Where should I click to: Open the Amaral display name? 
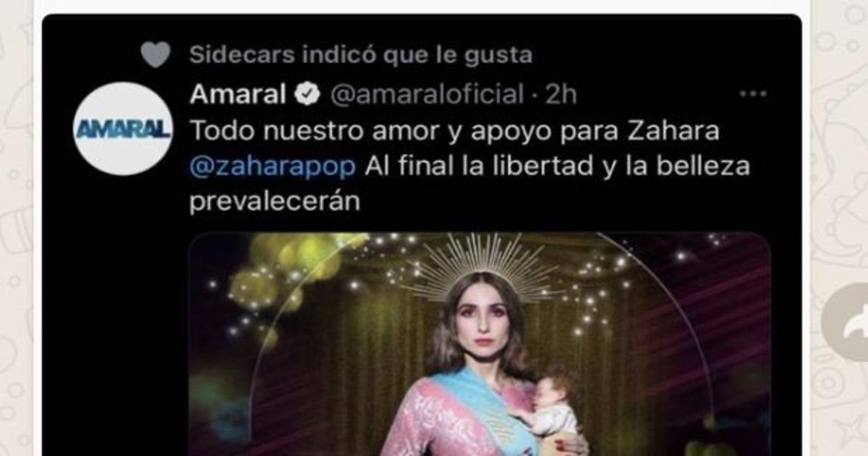[x=237, y=94]
